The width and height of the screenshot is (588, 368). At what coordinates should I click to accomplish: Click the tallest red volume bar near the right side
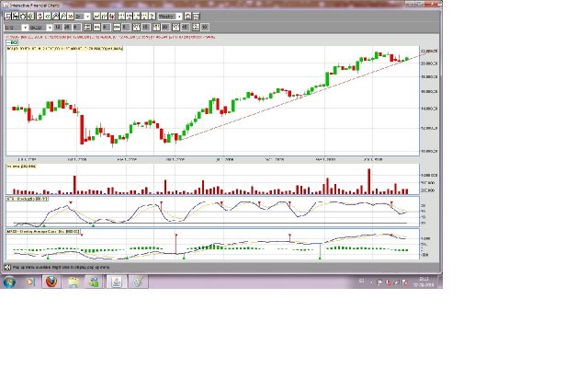369,181
